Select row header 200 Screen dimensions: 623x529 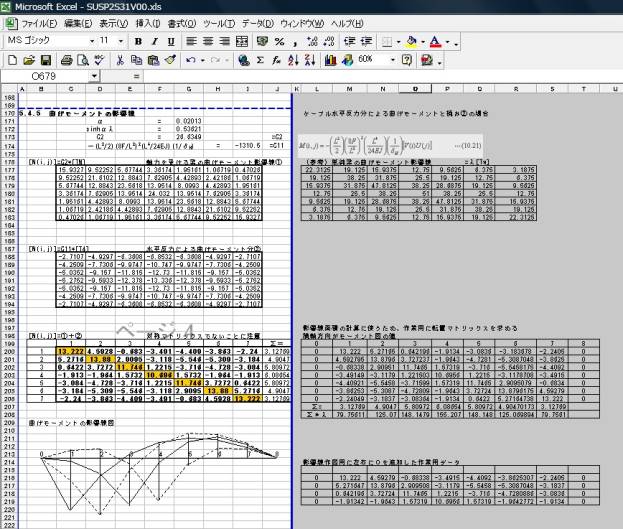(x=9, y=351)
